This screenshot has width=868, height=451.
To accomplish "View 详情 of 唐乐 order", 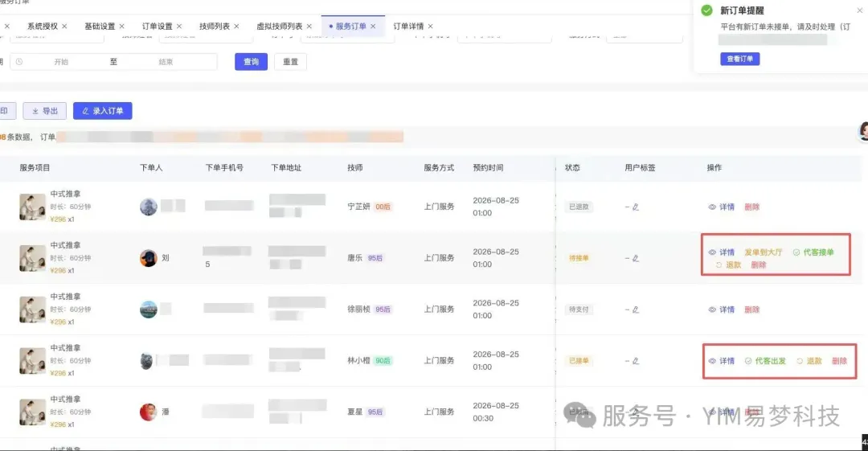I will point(722,252).
